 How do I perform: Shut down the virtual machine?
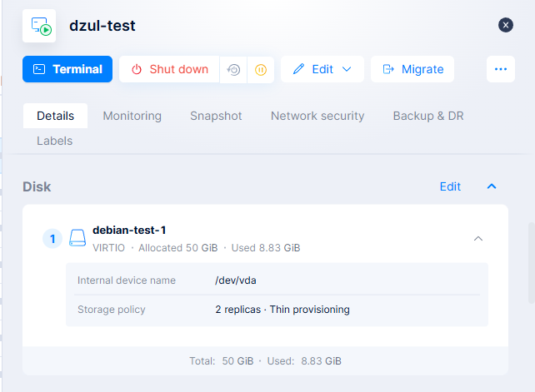(x=169, y=69)
